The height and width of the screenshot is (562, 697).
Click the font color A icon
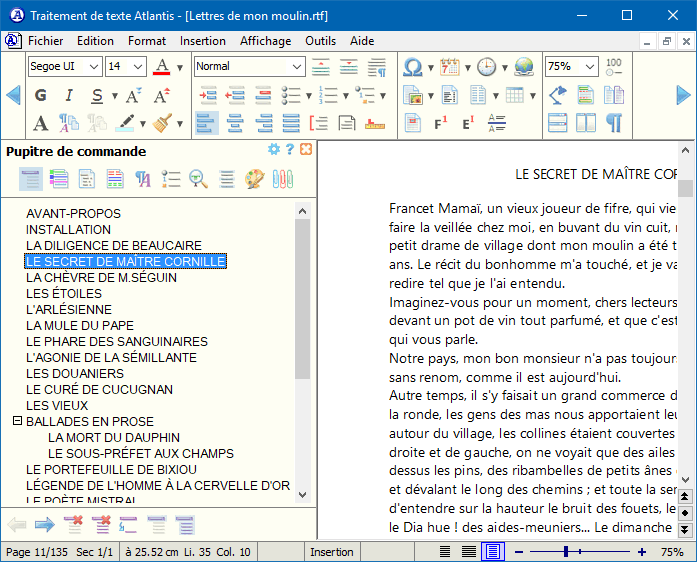(x=162, y=67)
